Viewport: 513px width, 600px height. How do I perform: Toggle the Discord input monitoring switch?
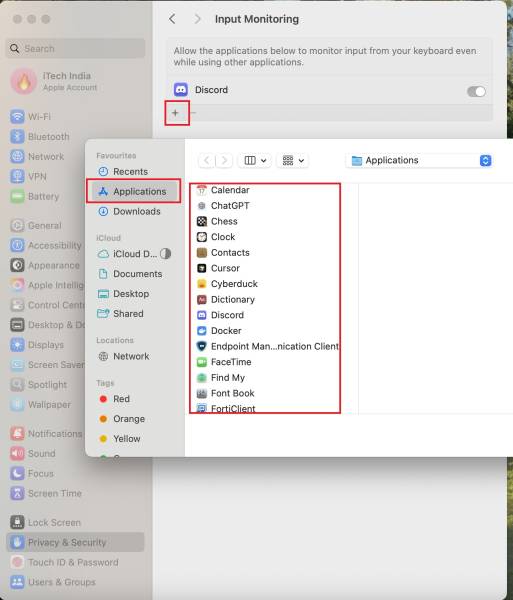(x=476, y=91)
